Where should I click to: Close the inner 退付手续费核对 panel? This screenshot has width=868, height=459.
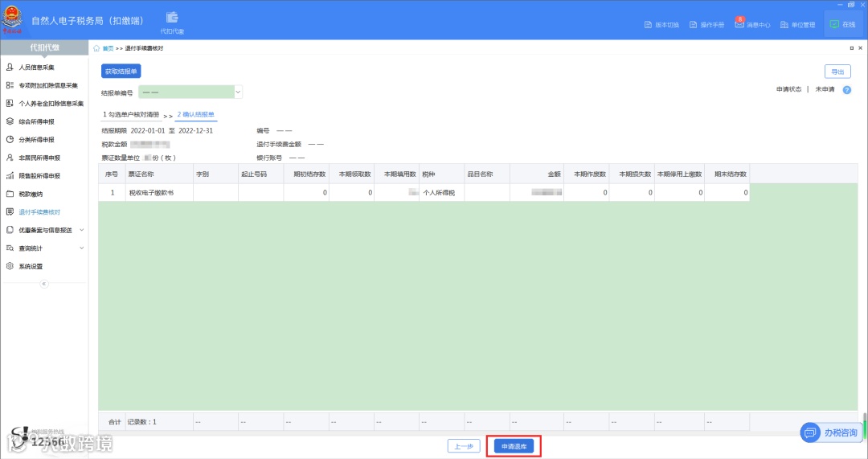(x=860, y=48)
